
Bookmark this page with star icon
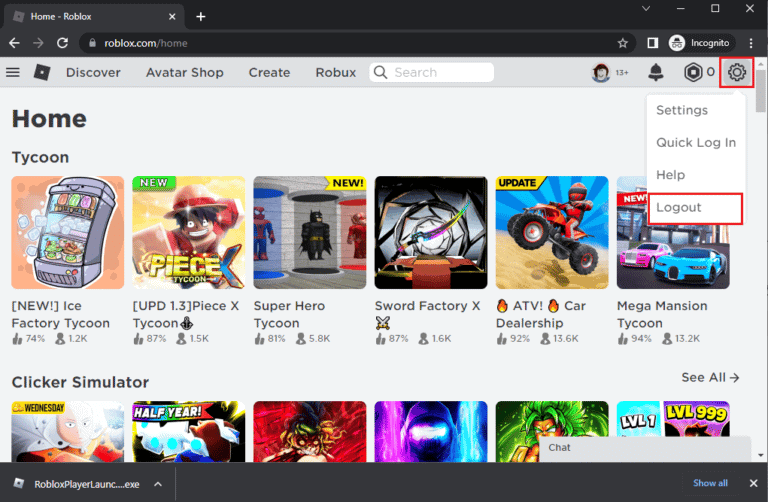click(x=623, y=43)
